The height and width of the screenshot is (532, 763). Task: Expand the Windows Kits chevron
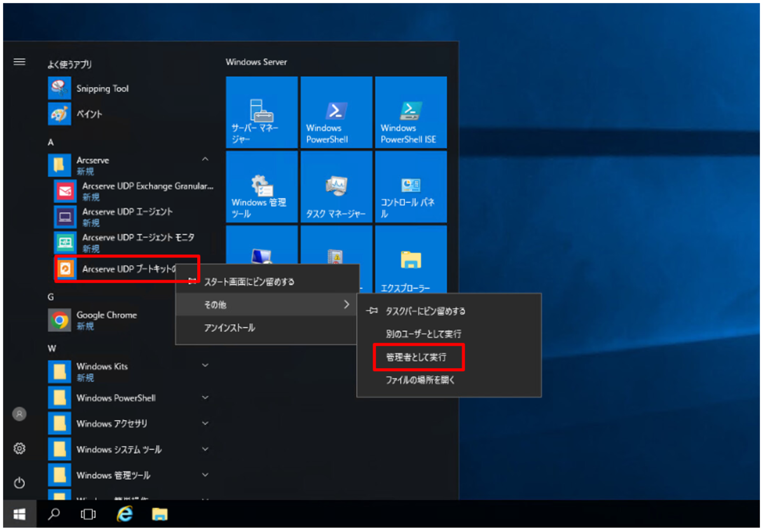tap(205, 365)
